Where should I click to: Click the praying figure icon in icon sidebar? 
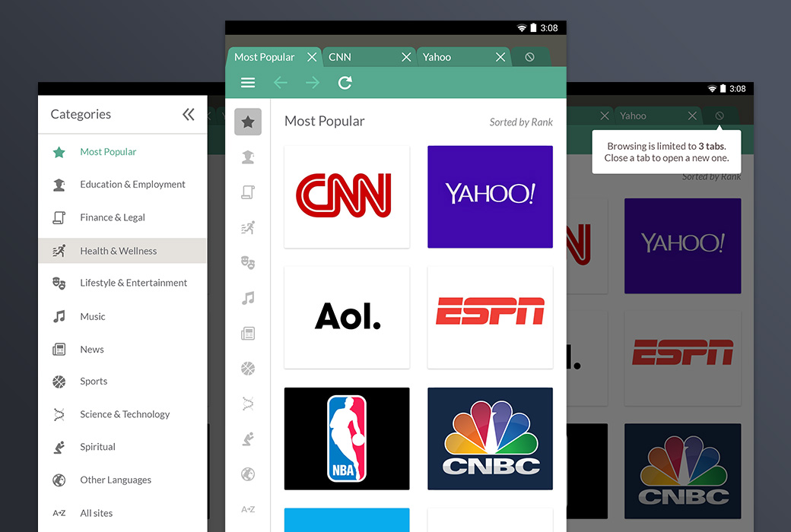pyautogui.click(x=248, y=439)
